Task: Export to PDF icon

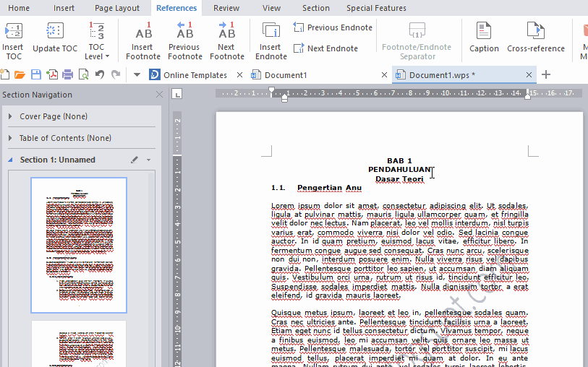Action: click(52, 74)
